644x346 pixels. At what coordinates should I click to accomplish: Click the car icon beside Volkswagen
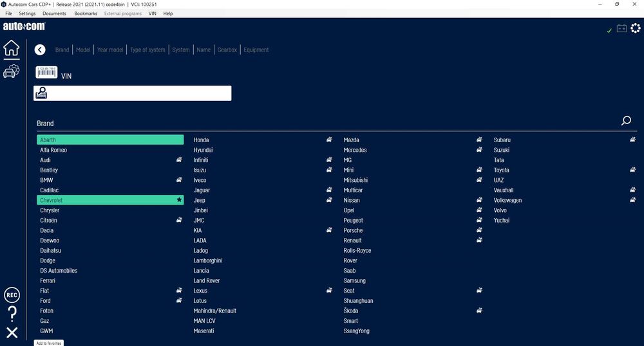tap(632, 199)
